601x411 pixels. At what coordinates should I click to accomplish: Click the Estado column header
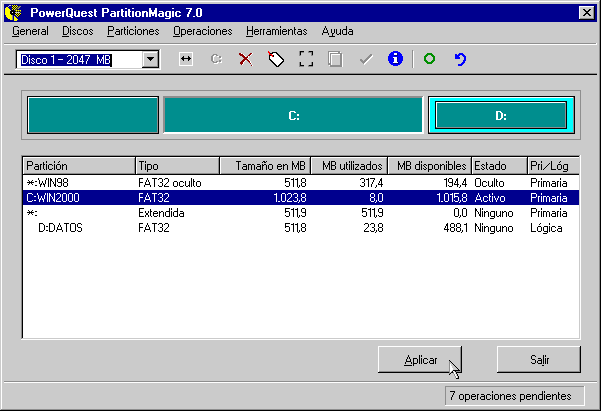tap(499, 166)
